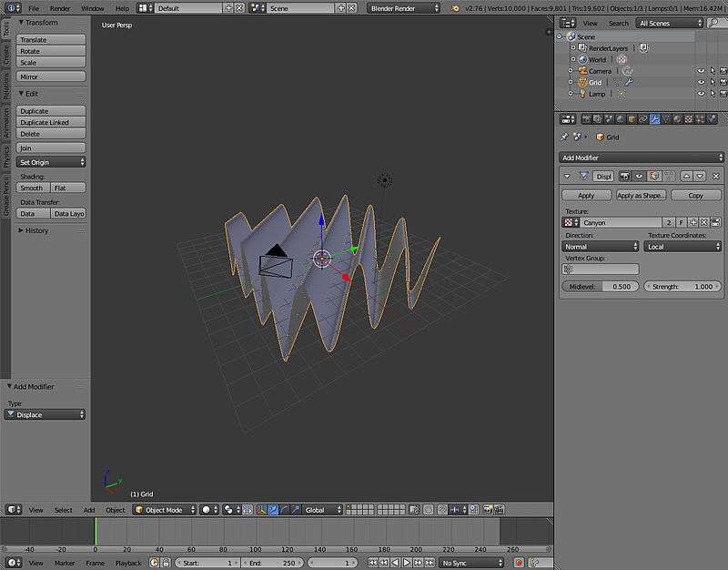Hide the Grid object using its eye icon
Screen dimensions: 728x570
point(701,82)
